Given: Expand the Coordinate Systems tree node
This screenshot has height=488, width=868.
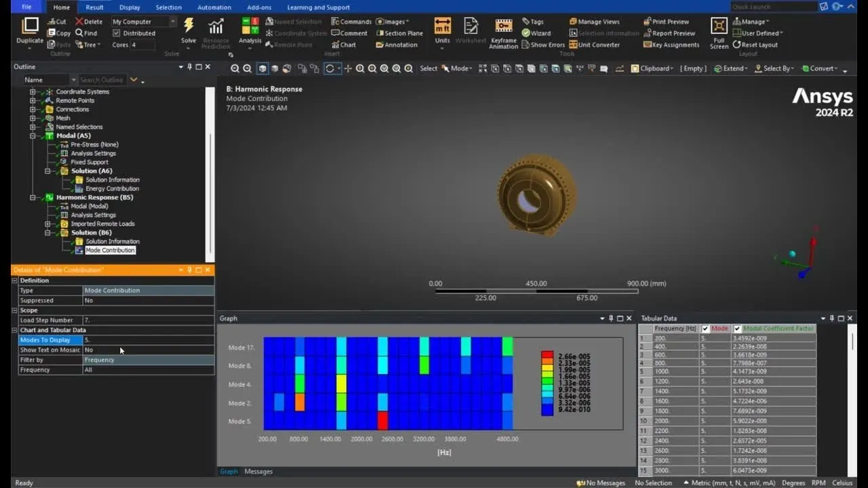Looking at the screenshot, I should pyautogui.click(x=32, y=91).
